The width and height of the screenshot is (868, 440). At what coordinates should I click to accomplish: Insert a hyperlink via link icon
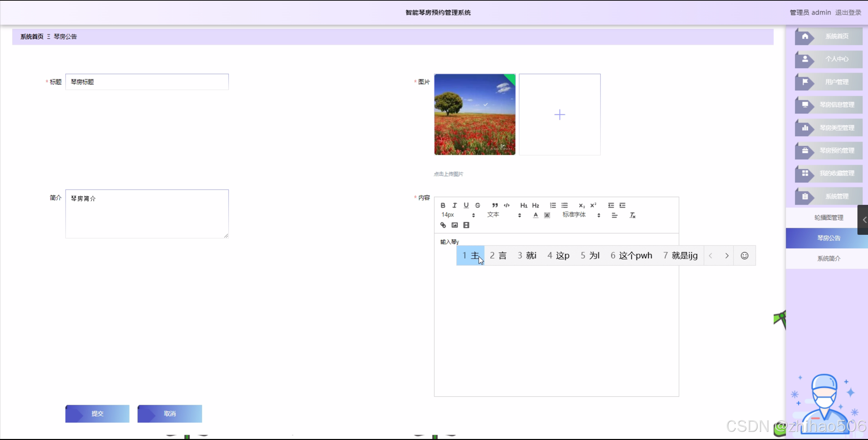tap(443, 225)
